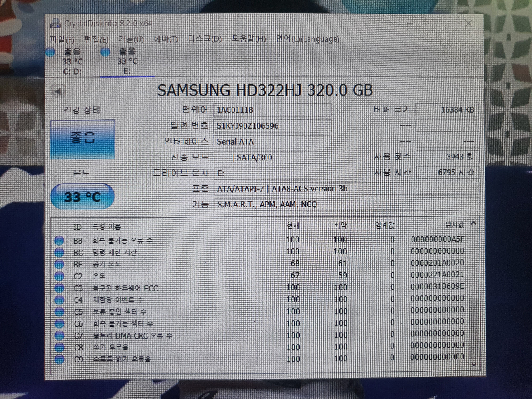Click the blue health icon above C: D:
The height and width of the screenshot is (399, 532).
(x=50, y=52)
